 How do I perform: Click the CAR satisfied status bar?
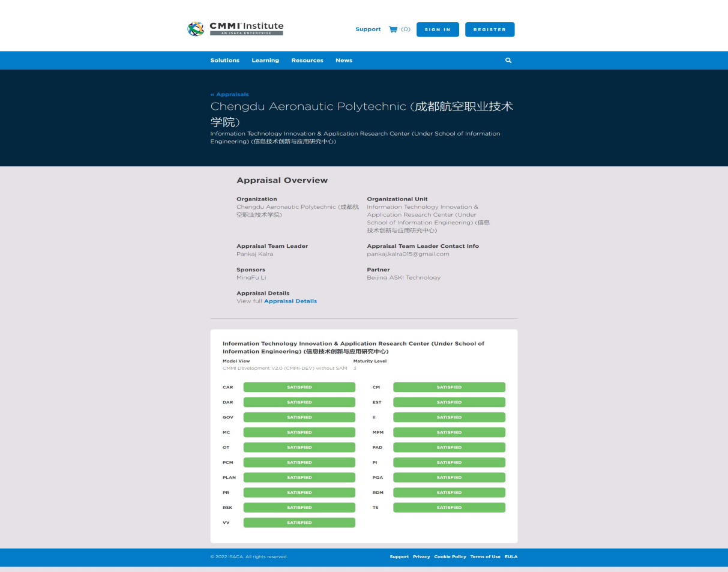299,387
